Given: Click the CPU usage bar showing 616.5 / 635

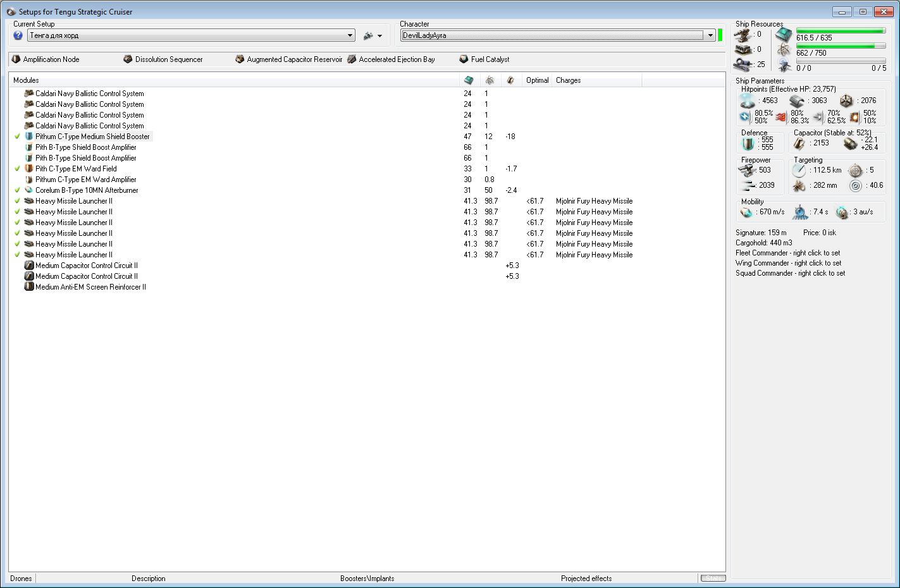Looking at the screenshot, I should [841, 31].
